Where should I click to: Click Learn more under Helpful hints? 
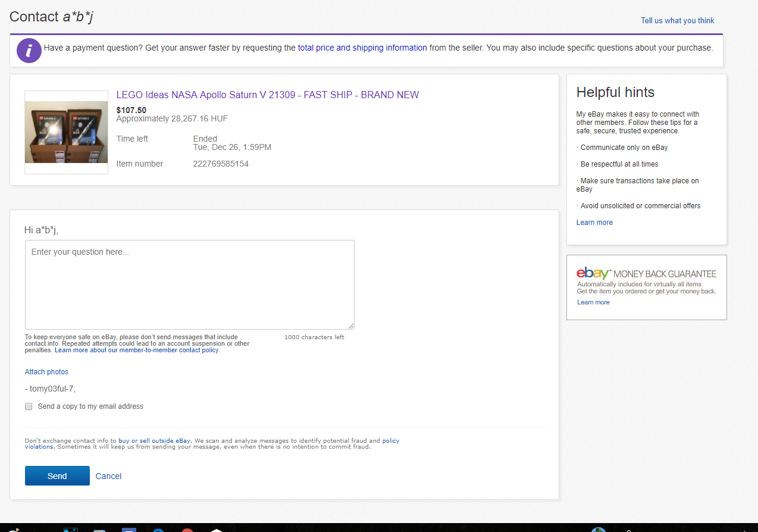(x=594, y=223)
